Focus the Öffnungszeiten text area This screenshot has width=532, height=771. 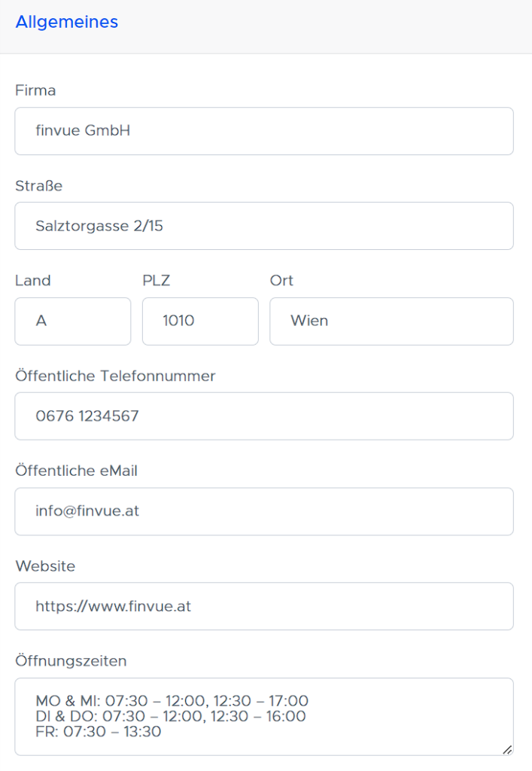(263, 716)
